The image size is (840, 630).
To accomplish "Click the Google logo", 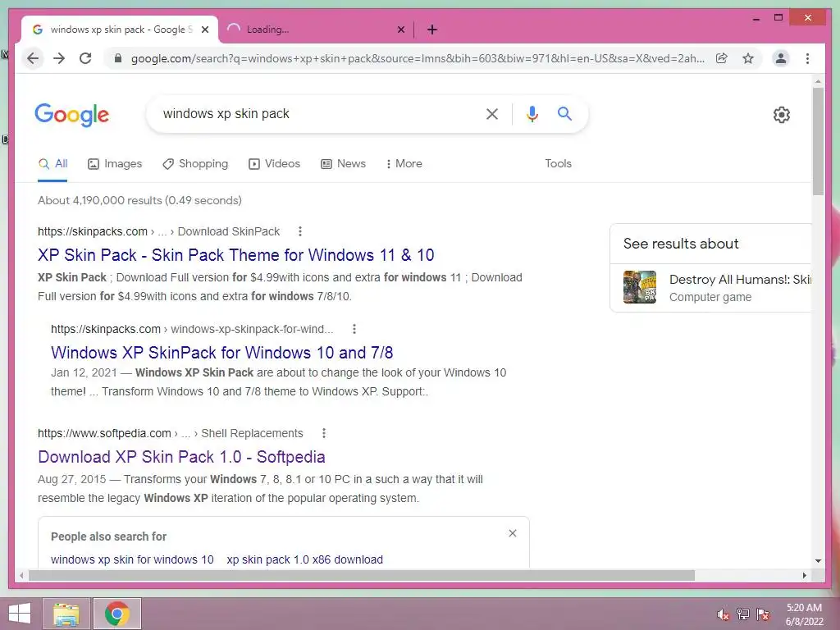I will click(x=72, y=115).
